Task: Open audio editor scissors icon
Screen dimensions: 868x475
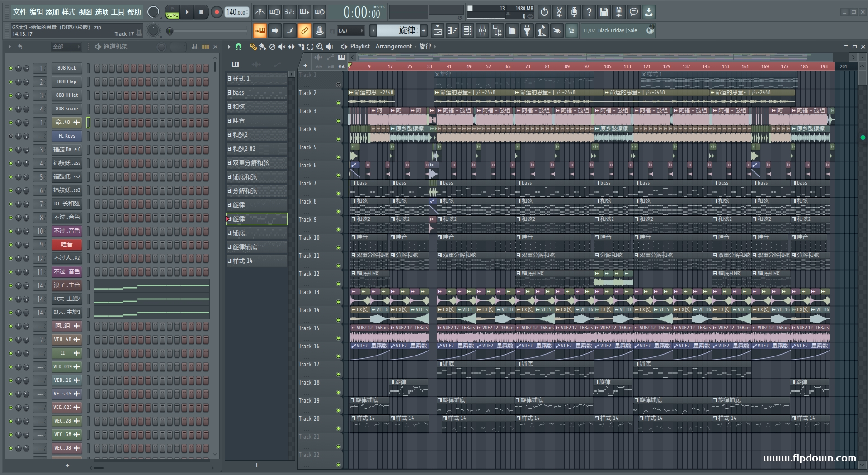Action: 559,12
